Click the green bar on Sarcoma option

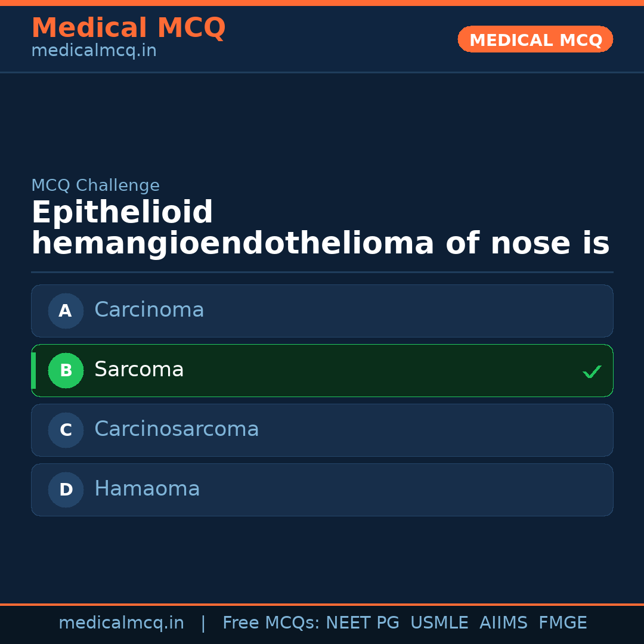pos(33,370)
